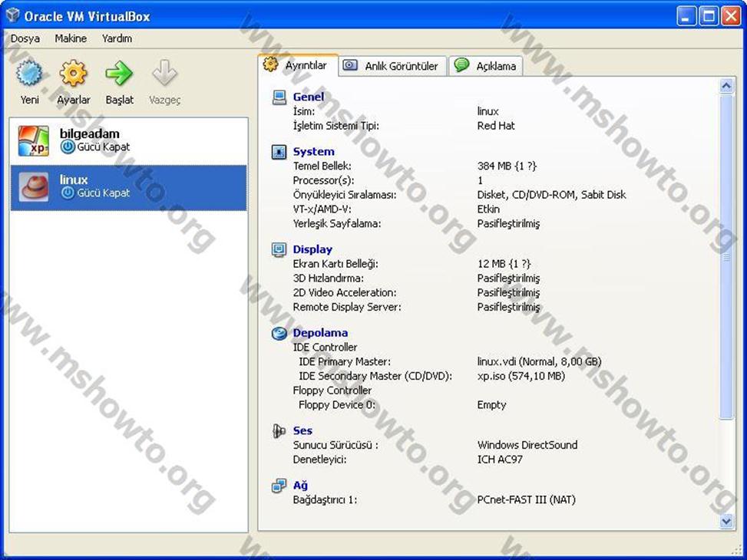The height and width of the screenshot is (560, 747).
Task: Click the 'IDE Controller' label
Action: click(x=325, y=348)
